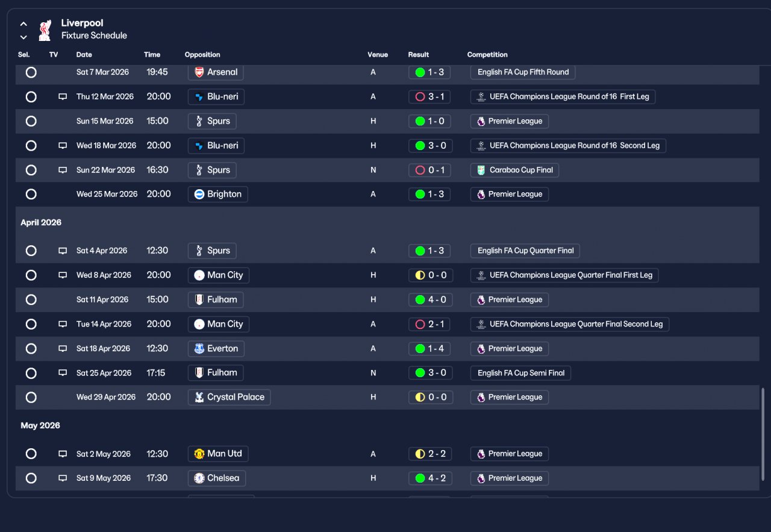Open the Crystal Palace opposition button

coord(229,397)
